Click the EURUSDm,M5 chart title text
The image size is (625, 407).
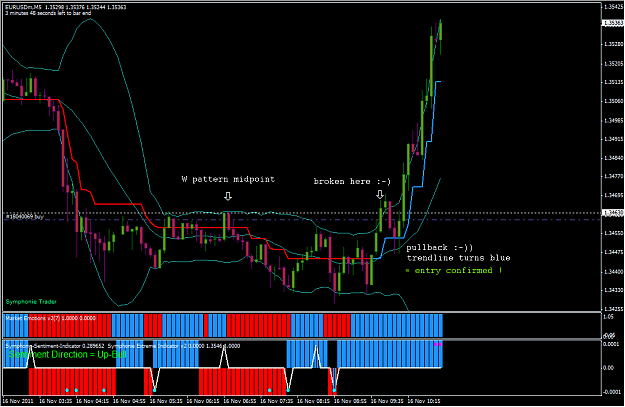pyautogui.click(x=23, y=7)
